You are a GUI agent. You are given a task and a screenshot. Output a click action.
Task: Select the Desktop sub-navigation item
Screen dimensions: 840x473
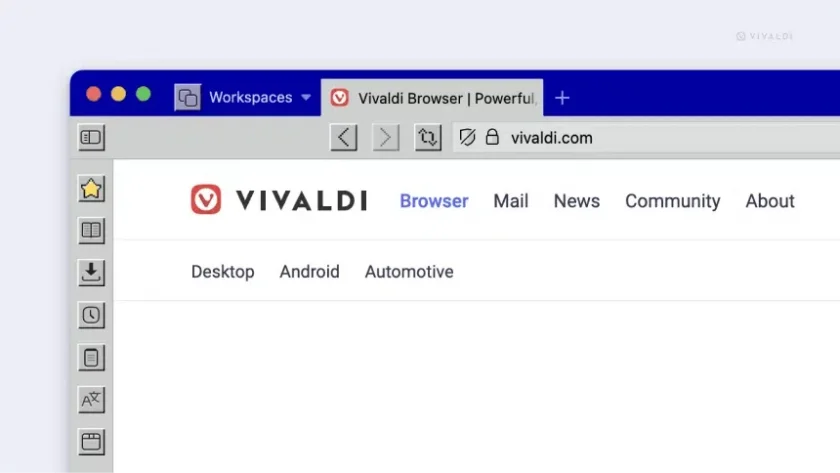[223, 272]
